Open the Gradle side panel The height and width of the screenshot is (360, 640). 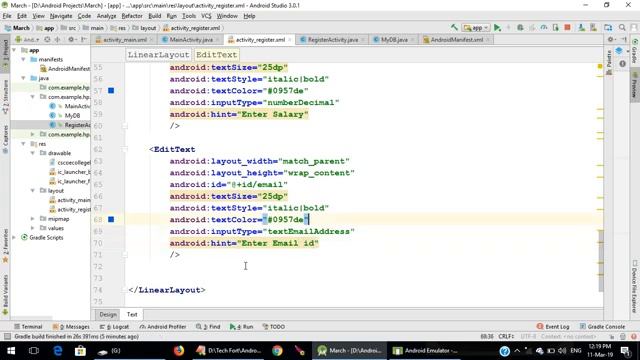pyautogui.click(x=635, y=51)
